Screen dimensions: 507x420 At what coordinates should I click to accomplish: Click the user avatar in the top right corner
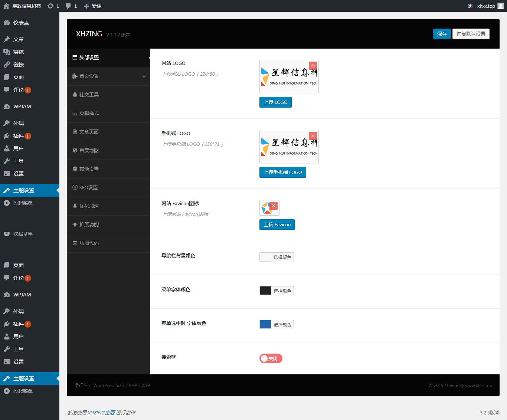tap(501, 6)
